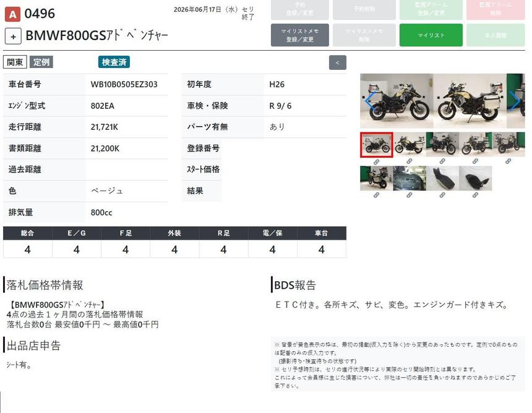
Task: Click the E/G score column header
Action: 77,233
